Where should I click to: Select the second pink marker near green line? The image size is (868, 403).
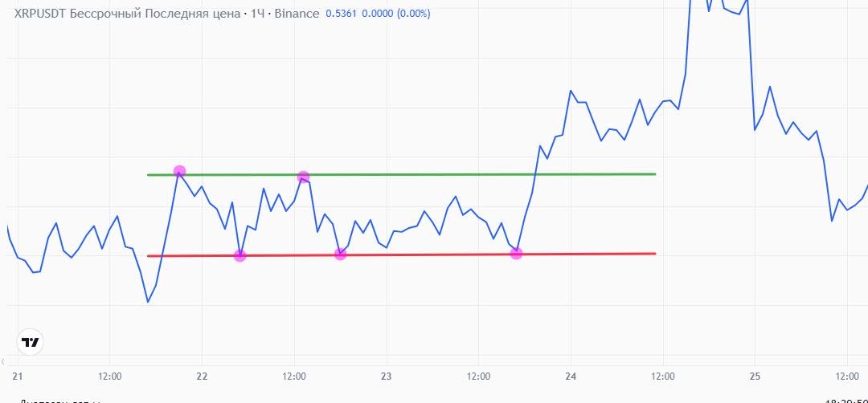[x=303, y=177]
